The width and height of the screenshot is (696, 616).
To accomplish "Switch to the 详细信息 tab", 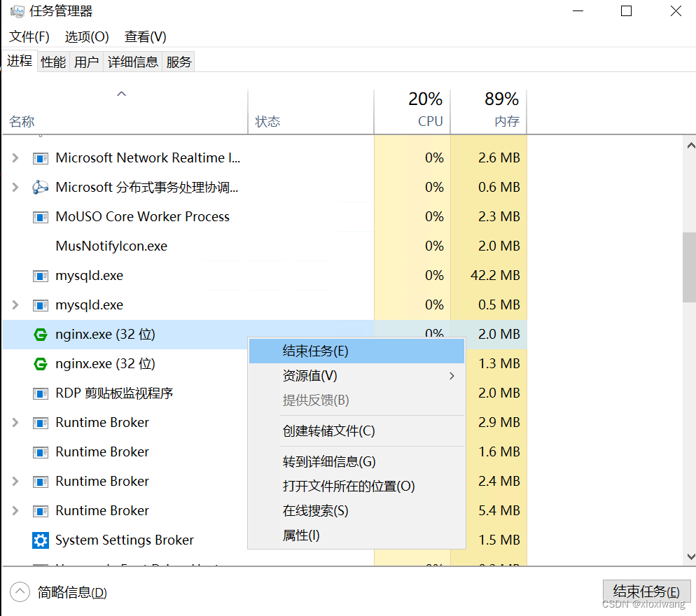I will tap(133, 62).
